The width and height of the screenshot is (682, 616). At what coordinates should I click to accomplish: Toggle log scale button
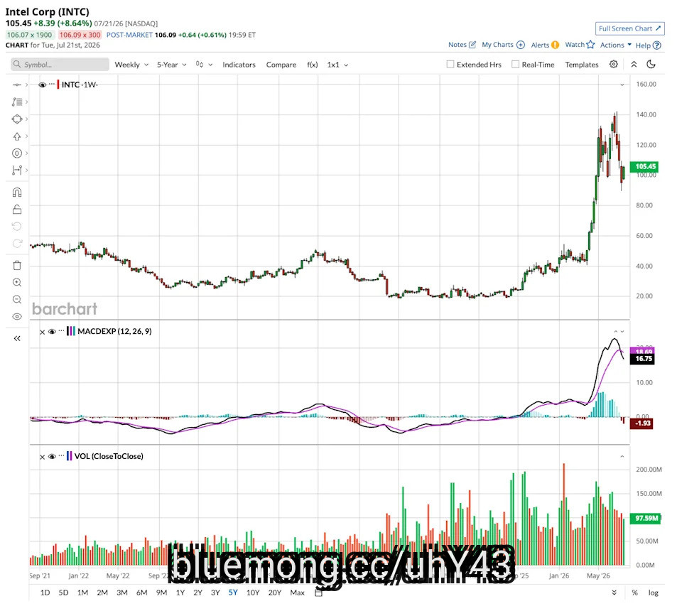pos(653,593)
